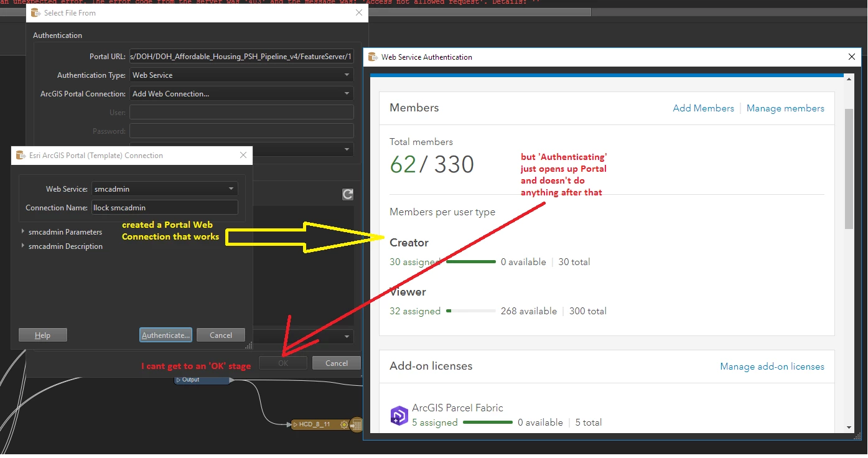Click the scroll down arrow in authentication window
868x458 pixels.
pyautogui.click(x=849, y=427)
